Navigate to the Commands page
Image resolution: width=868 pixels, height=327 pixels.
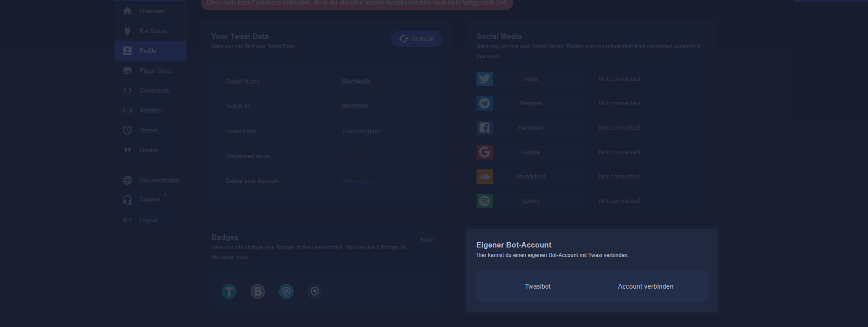151,90
